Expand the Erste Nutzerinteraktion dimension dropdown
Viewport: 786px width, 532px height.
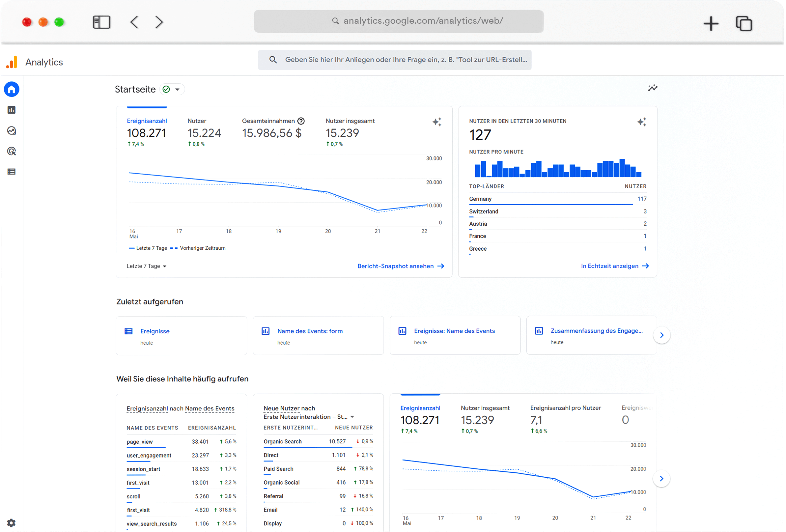click(x=352, y=417)
